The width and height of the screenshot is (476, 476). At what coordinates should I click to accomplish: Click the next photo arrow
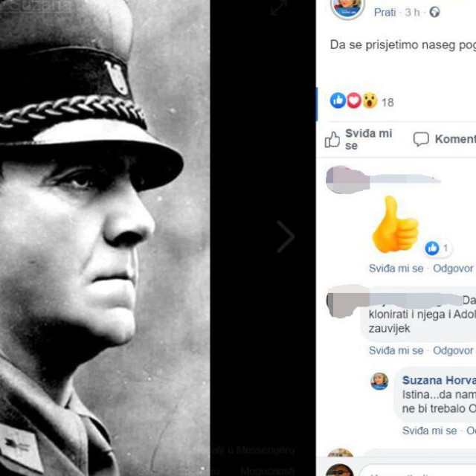click(x=286, y=237)
